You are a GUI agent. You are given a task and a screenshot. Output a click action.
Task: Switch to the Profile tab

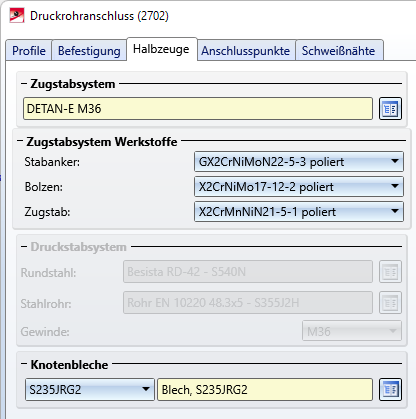tap(29, 51)
